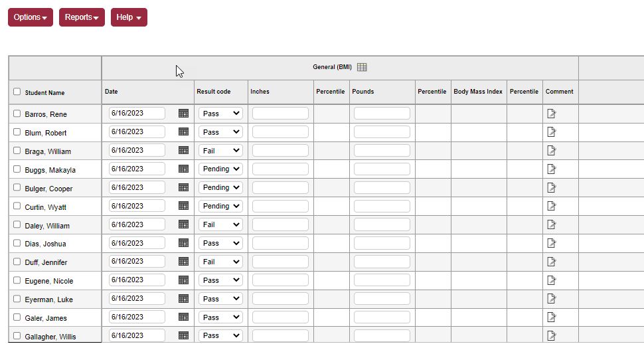Open the Reports menu
This screenshot has height=344, width=644.
(x=82, y=17)
